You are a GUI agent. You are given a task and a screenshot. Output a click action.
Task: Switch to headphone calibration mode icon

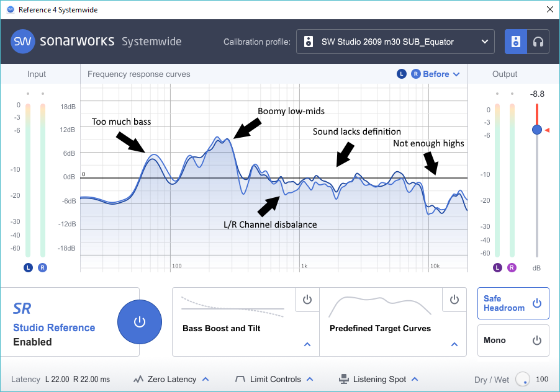538,42
